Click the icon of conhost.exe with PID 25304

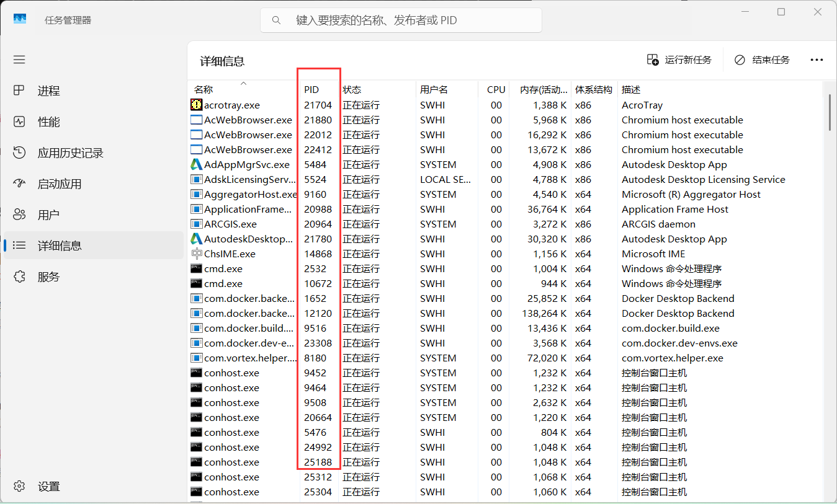click(196, 492)
